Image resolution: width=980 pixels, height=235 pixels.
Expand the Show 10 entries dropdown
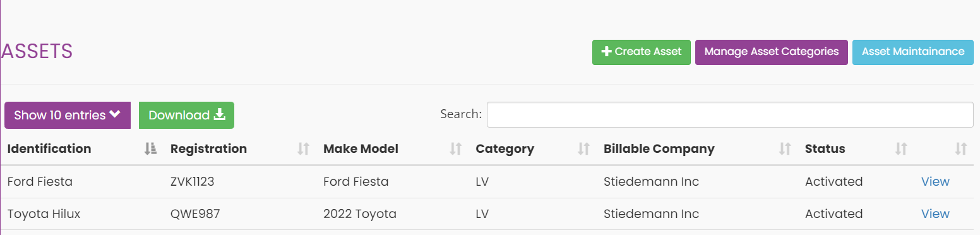(68, 115)
